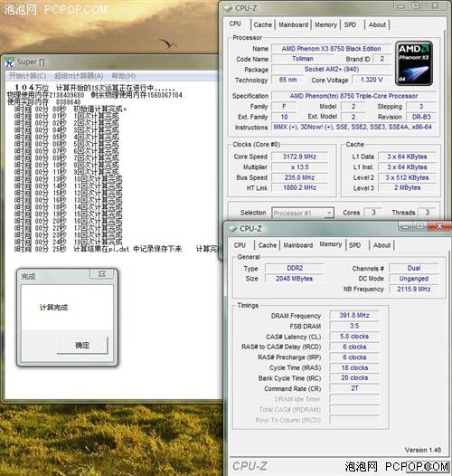Close the upper CPU-Z window

(436, 5)
